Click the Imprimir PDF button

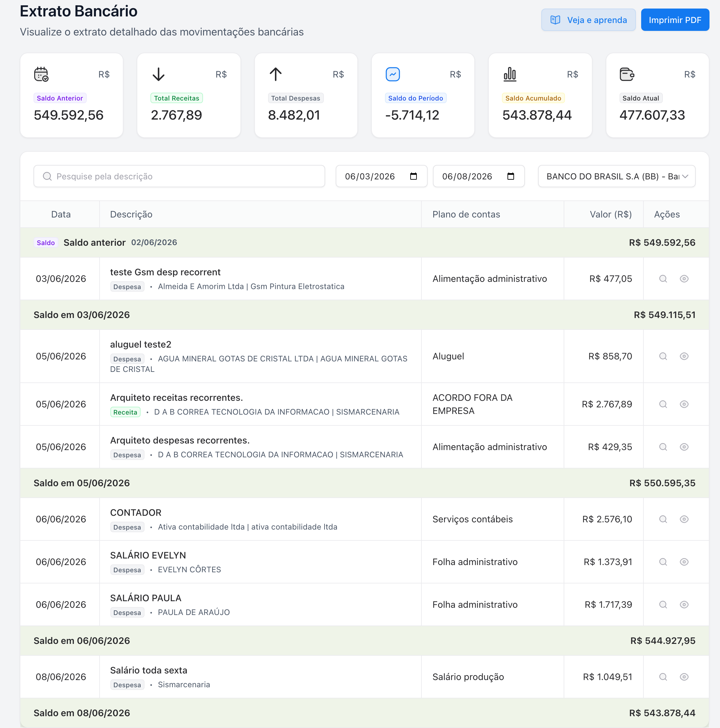[675, 20]
